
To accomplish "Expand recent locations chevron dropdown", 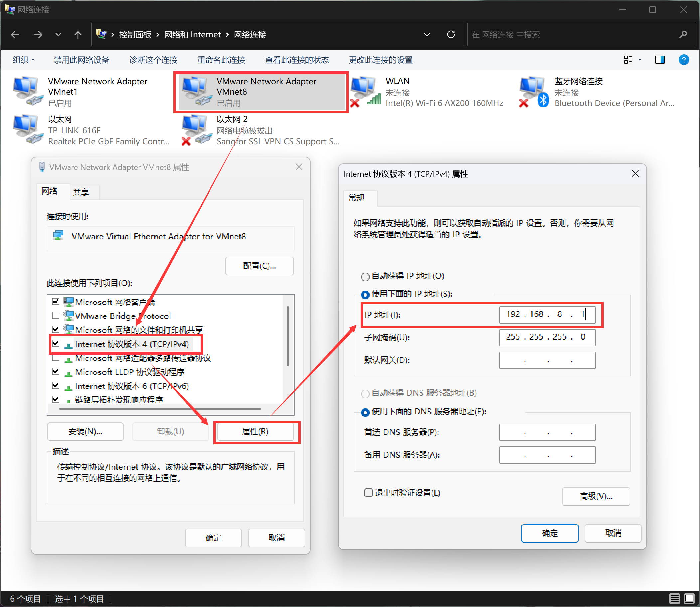I will pos(58,35).
